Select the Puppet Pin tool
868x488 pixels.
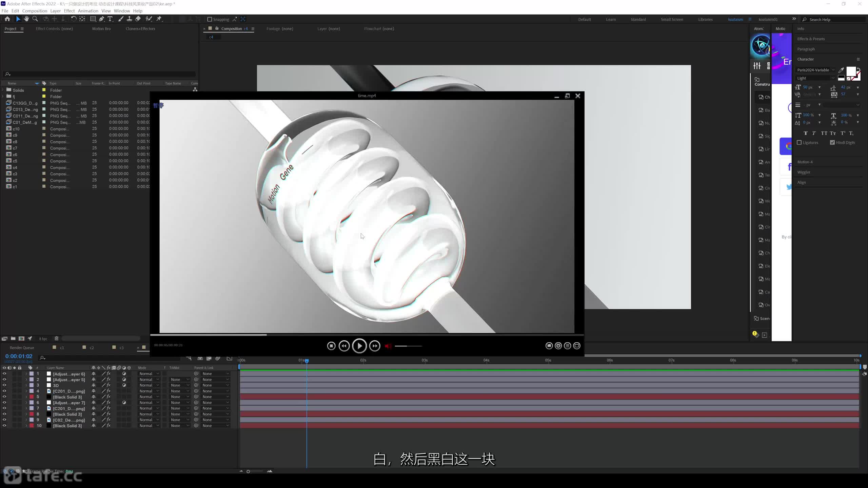159,19
